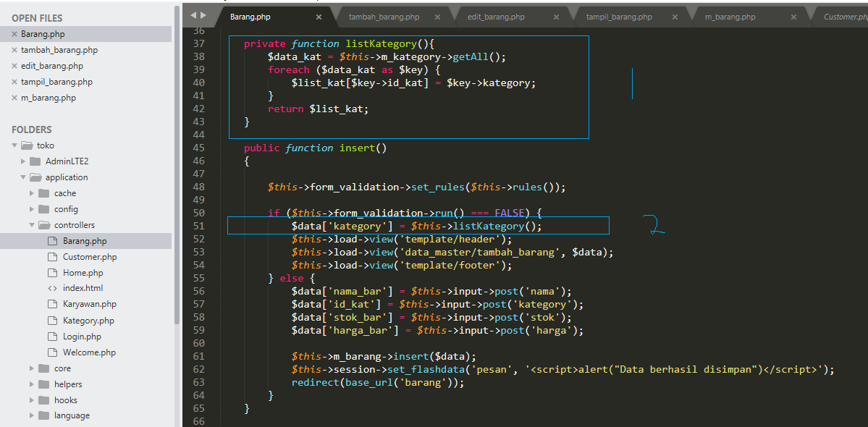
Task: Collapse the controllers folder
Action: click(32, 226)
